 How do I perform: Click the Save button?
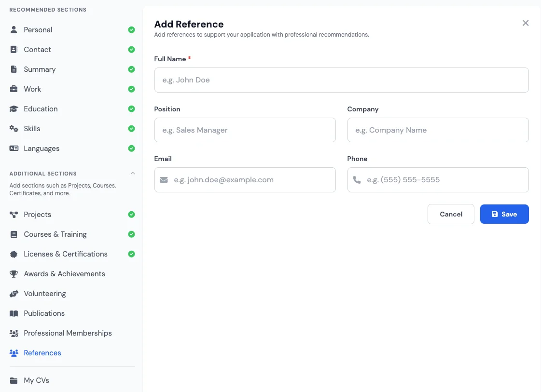point(504,214)
